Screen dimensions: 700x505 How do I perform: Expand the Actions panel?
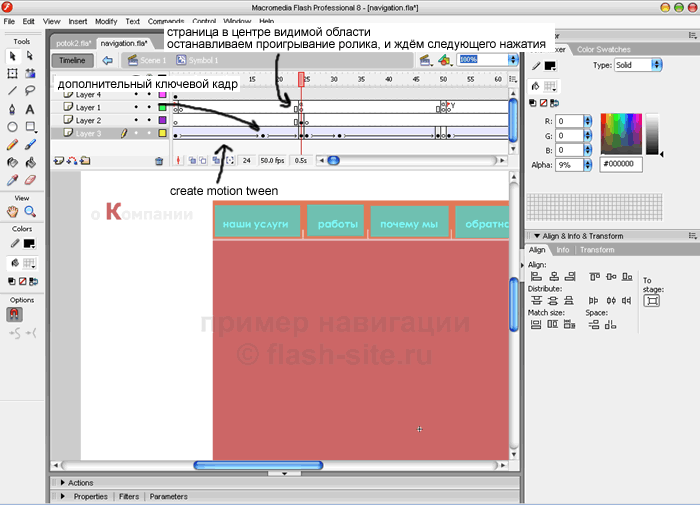click(x=62, y=483)
